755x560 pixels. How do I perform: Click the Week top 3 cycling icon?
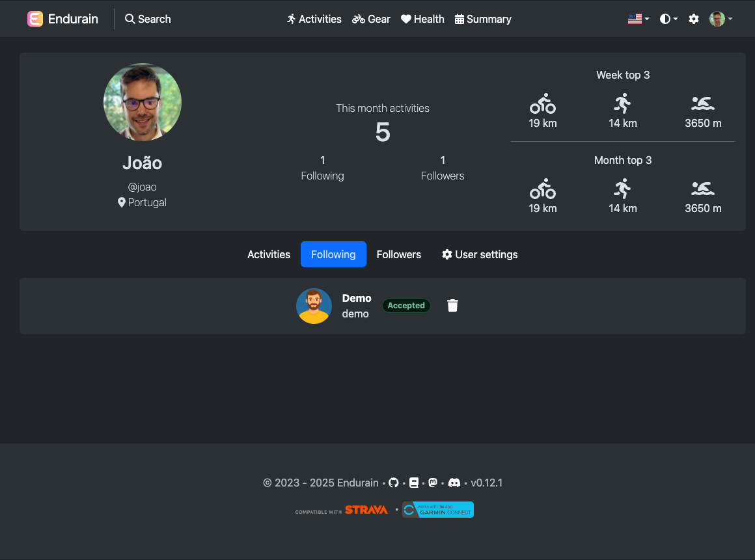click(543, 103)
